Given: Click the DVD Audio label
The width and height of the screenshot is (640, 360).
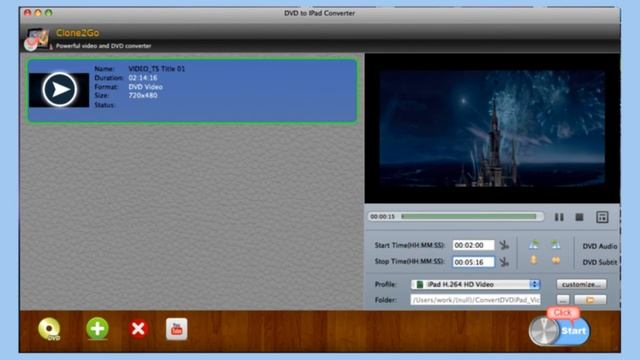Looking at the screenshot, I should [x=600, y=246].
